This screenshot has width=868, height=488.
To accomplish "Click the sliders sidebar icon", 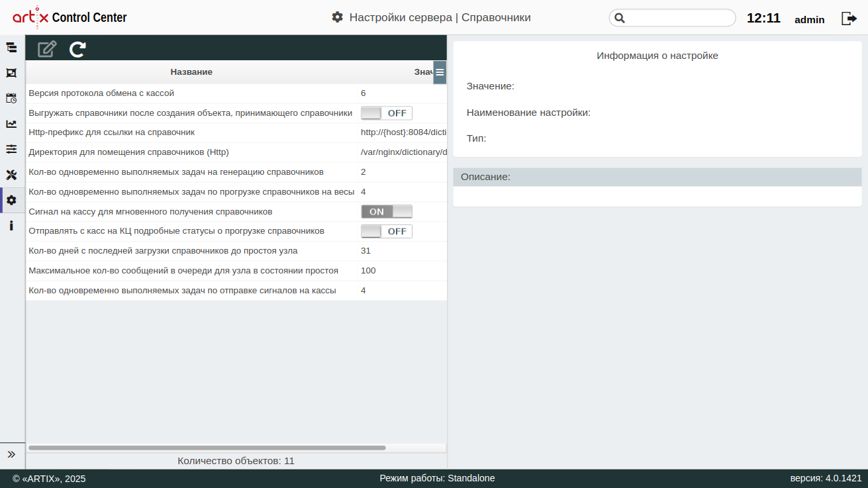I will click(x=11, y=149).
